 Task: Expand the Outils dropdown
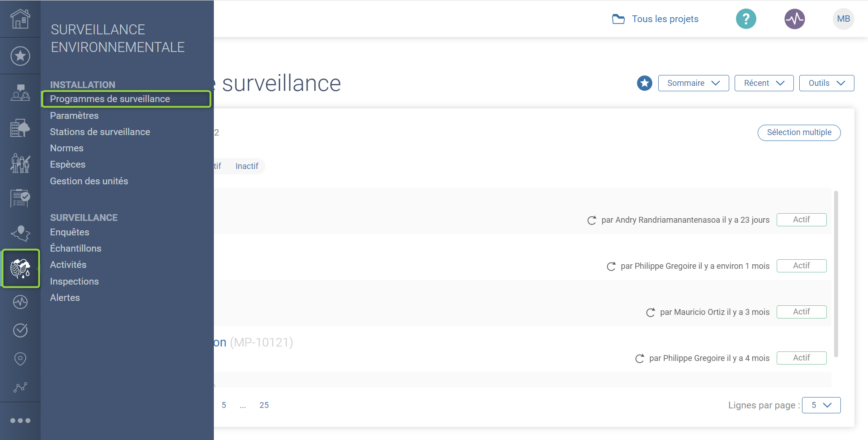click(826, 83)
